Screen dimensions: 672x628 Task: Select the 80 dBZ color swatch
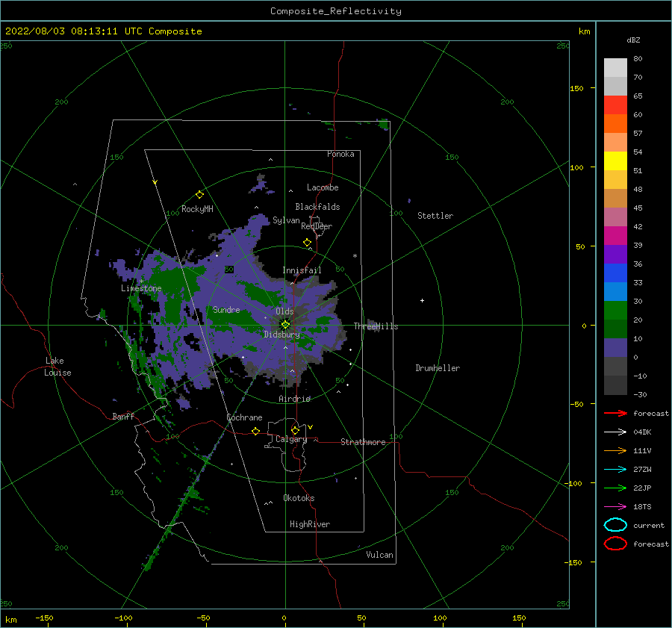coord(615,67)
